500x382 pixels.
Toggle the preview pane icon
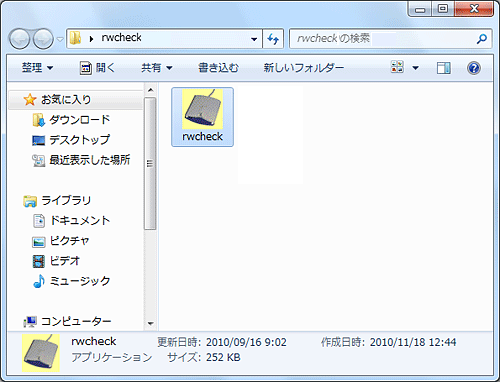[x=444, y=68]
